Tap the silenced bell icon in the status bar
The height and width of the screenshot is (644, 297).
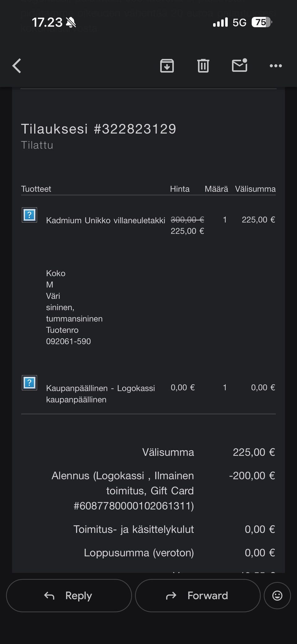tap(71, 22)
